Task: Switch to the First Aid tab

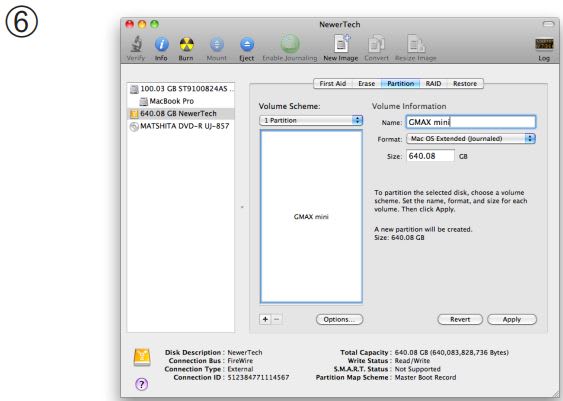Action: pos(332,84)
